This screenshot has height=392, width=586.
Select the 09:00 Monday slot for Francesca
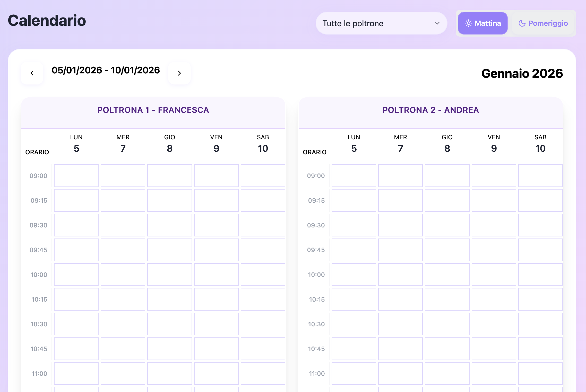pyautogui.click(x=76, y=176)
